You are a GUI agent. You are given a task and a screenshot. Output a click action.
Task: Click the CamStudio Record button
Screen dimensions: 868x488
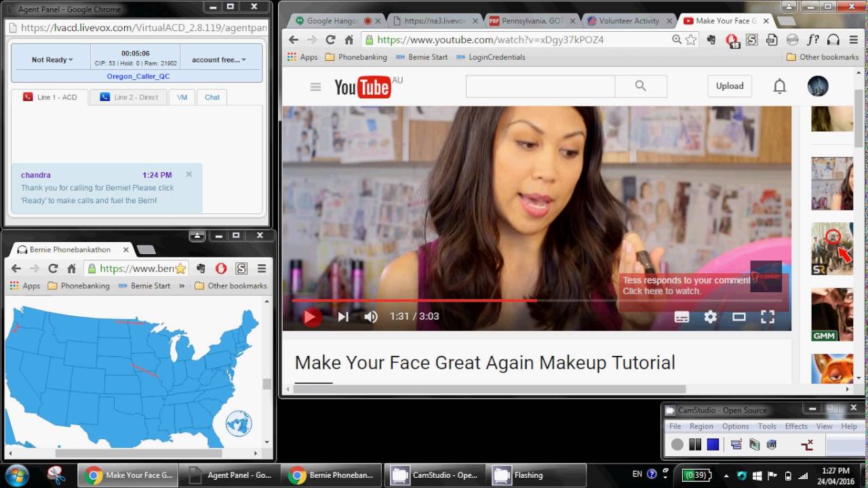point(677,445)
